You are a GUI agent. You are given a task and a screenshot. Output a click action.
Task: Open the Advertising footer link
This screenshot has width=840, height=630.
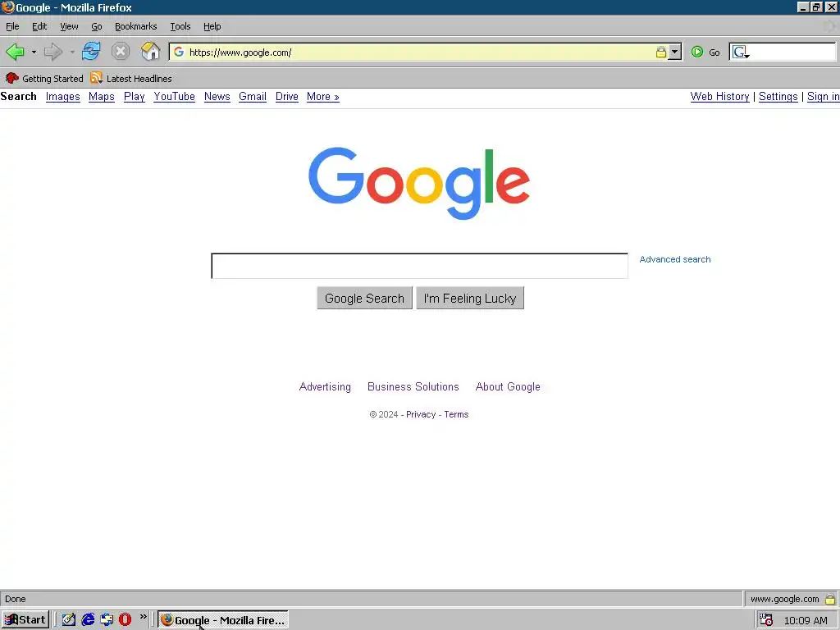pos(325,387)
